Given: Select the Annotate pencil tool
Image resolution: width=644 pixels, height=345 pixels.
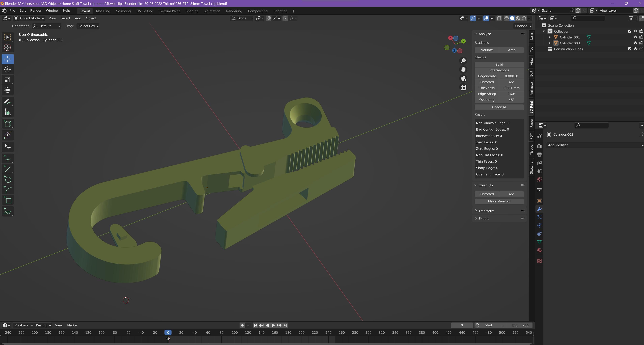Looking at the screenshot, I should point(7,102).
